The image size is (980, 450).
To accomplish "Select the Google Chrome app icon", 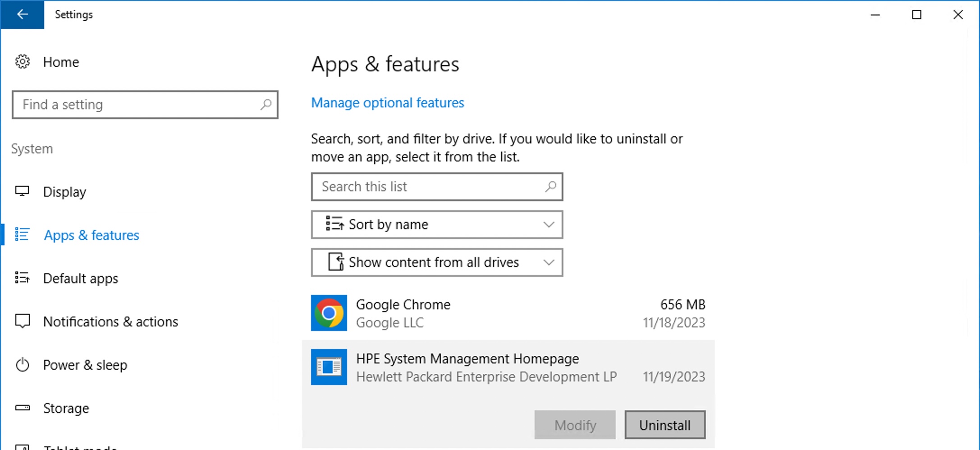I will pos(329,313).
